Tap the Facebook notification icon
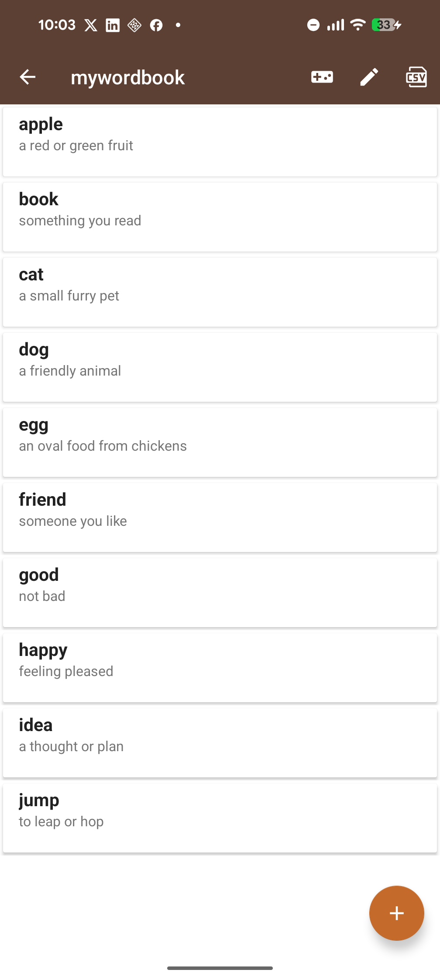This screenshot has height=980, width=440. 156,25
